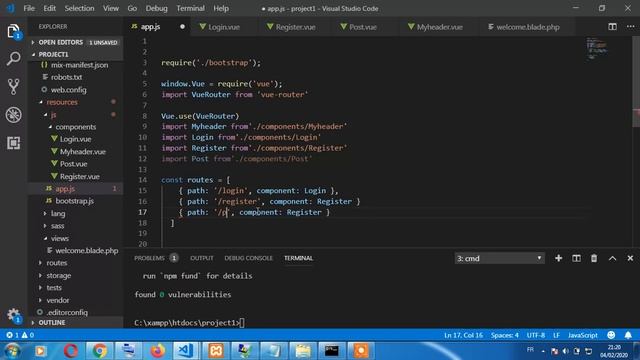The height and width of the screenshot is (360, 640).
Task: Click the errors and warnings status indicator
Action: coord(20,335)
